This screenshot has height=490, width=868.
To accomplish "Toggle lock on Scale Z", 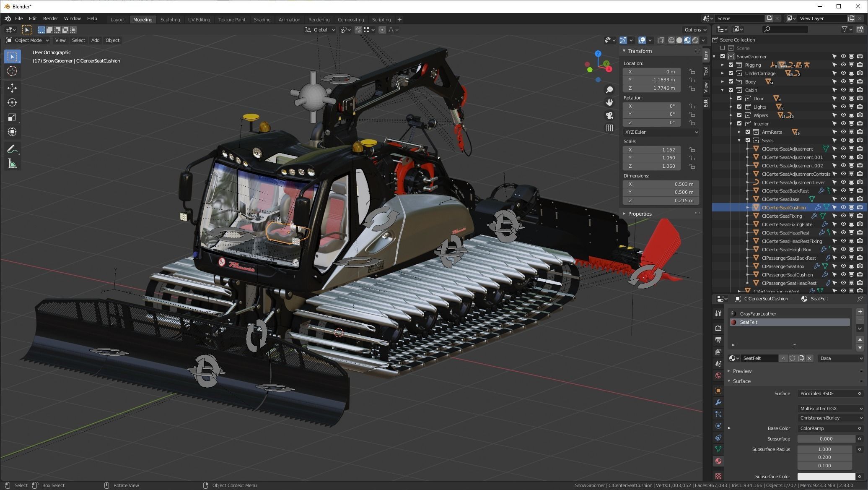I will pos(692,166).
